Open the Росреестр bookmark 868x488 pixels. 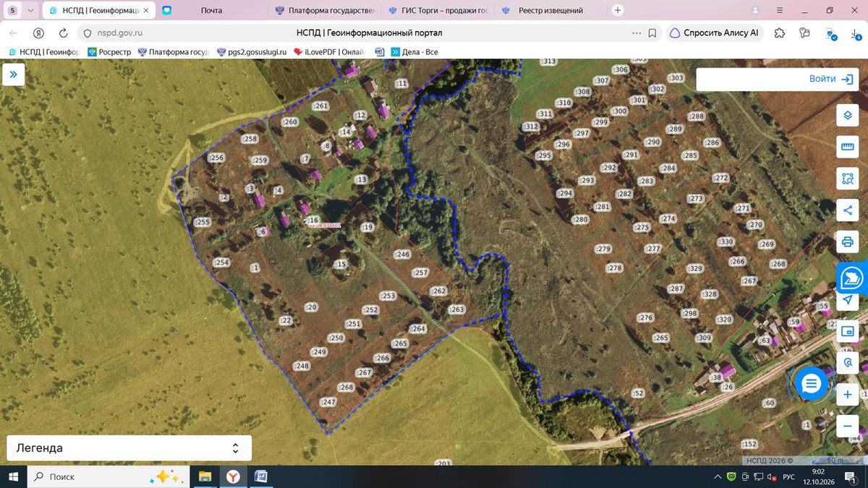(109, 52)
